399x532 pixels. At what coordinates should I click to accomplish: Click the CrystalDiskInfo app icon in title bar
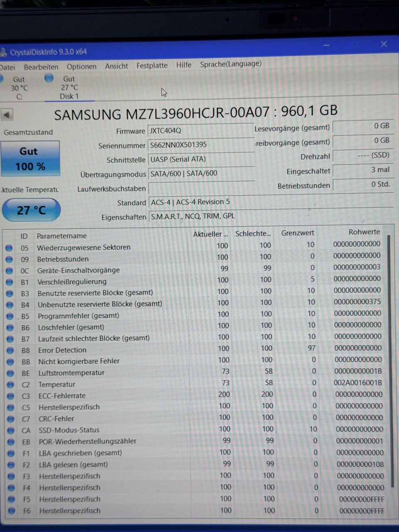(x=4, y=52)
